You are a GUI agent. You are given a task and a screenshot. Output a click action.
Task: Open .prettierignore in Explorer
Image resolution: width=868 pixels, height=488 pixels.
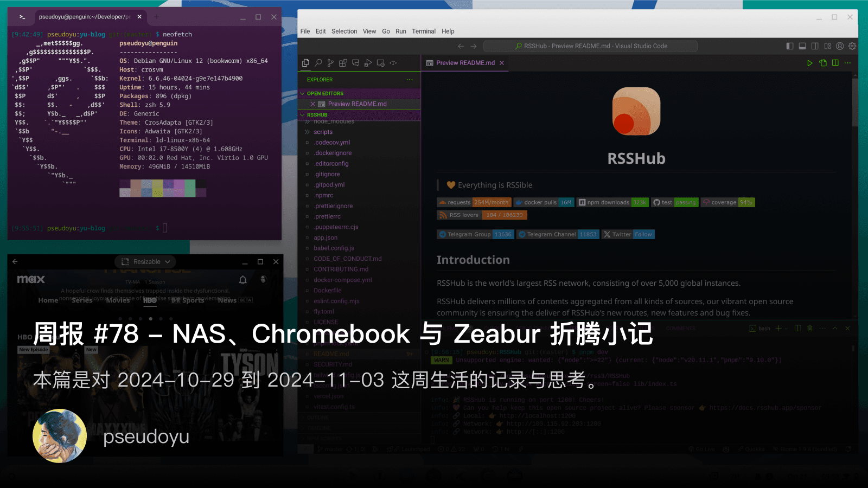[x=334, y=206]
